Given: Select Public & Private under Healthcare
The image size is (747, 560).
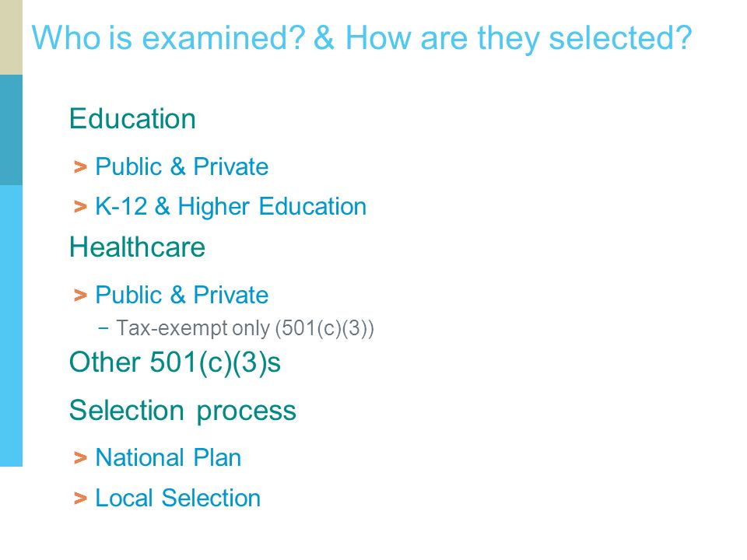Looking at the screenshot, I should pos(181,295).
